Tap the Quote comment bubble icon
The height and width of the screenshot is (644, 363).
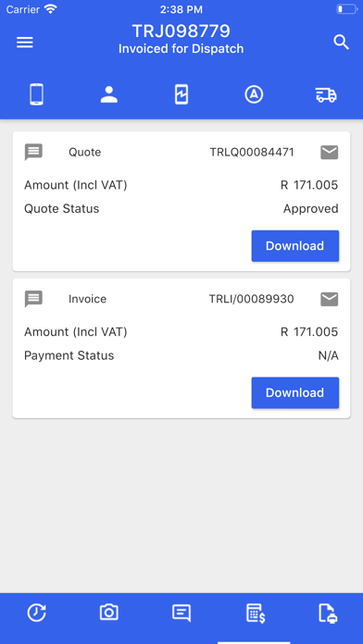tap(33, 152)
